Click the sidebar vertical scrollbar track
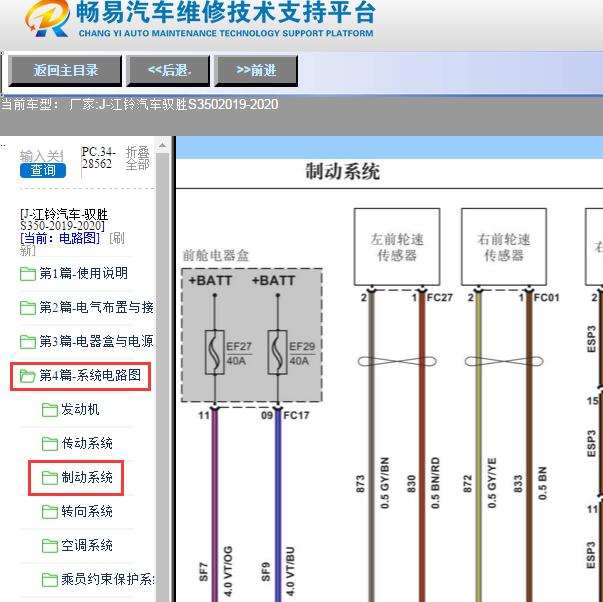This screenshot has width=603, height=602. coord(162,377)
